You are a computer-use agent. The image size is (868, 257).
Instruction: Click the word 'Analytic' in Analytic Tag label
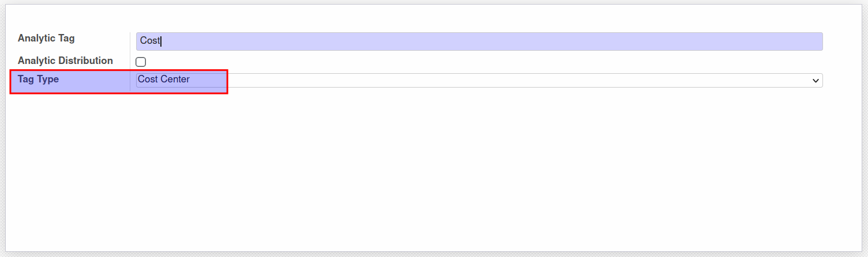tap(37, 39)
